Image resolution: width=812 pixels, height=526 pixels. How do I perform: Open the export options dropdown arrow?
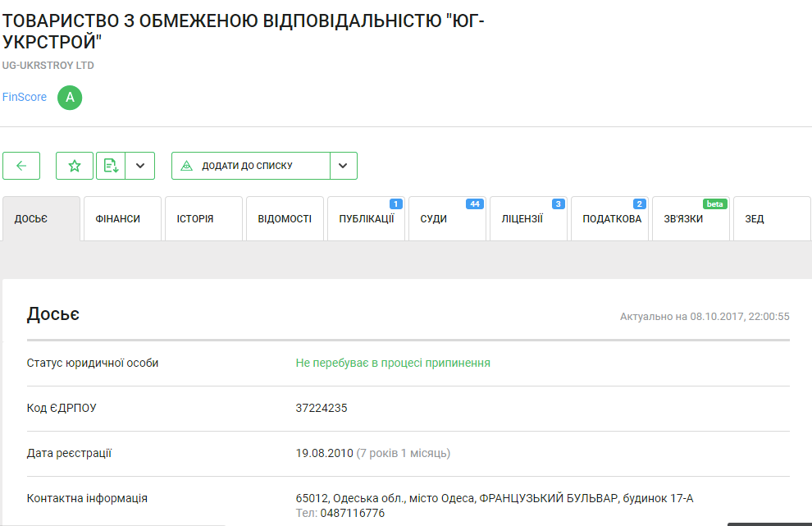coord(140,166)
